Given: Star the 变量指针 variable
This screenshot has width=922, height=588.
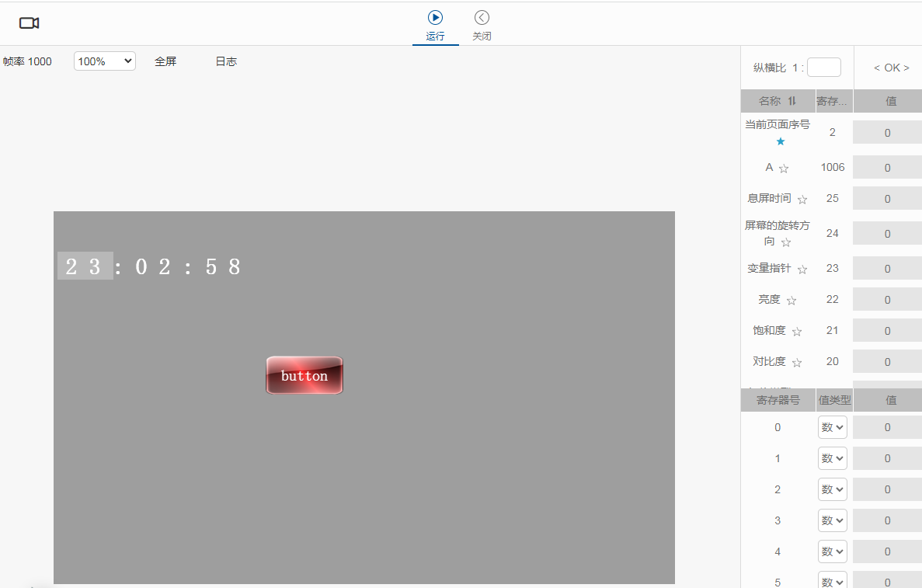Looking at the screenshot, I should pyautogui.click(x=802, y=270).
